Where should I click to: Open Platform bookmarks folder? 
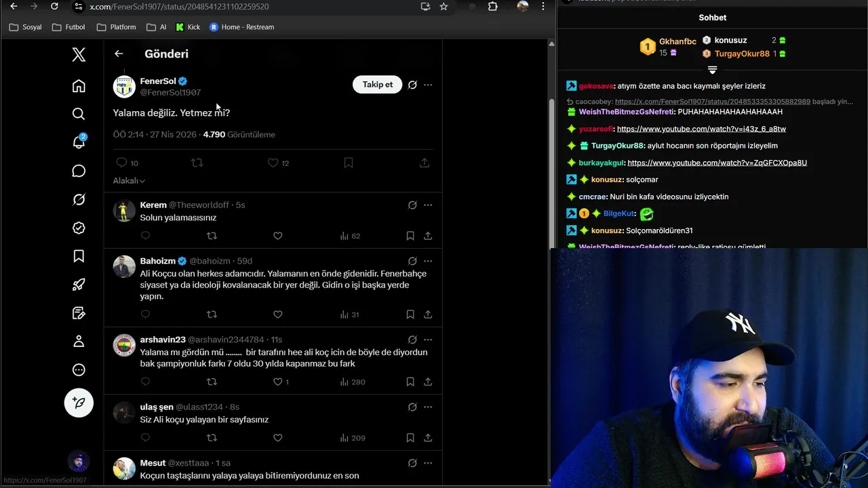pos(117,27)
